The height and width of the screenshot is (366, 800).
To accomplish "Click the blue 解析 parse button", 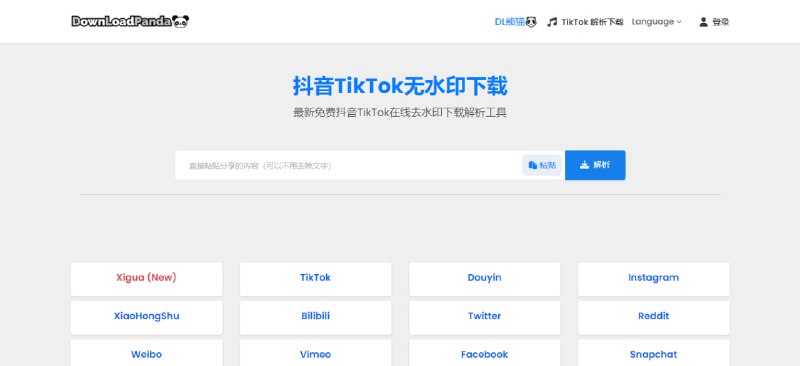I will [x=595, y=165].
